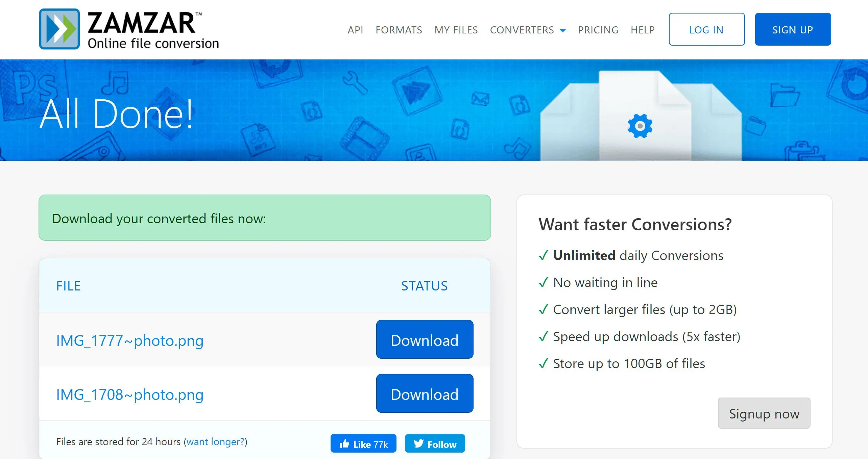Open the FORMATS page
This screenshot has height=459, width=868.
[x=399, y=30]
